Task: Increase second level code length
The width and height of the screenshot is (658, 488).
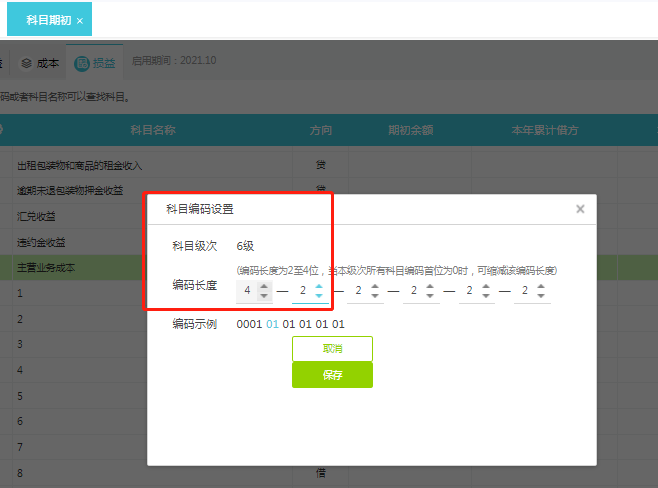Action: [x=319, y=286]
